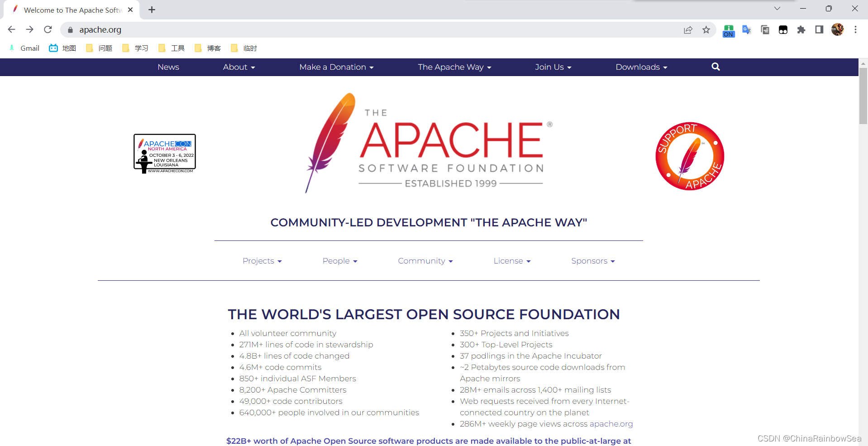Click the search magnifier in navbar

coord(715,67)
